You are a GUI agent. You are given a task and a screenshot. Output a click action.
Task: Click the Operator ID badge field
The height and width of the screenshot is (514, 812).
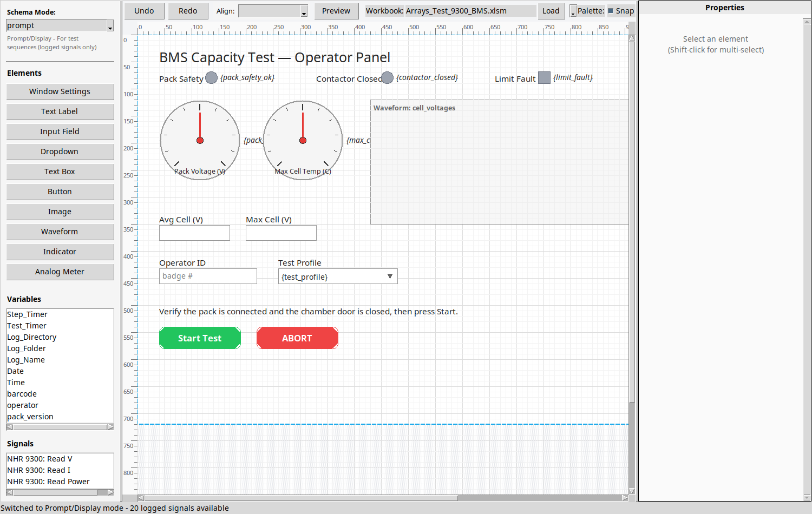[x=208, y=276]
